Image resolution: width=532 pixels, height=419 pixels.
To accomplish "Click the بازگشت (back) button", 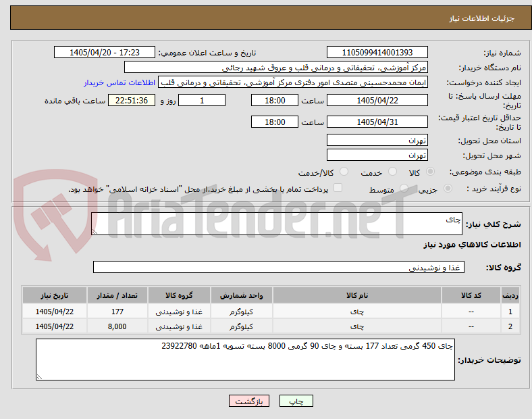I will click(x=249, y=401).
